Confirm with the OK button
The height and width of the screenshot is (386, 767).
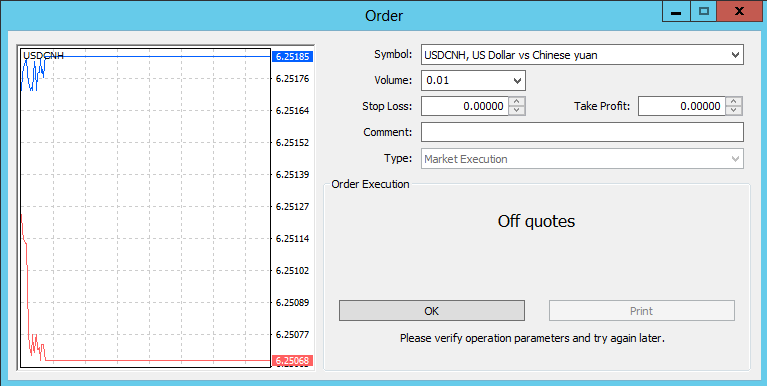pyautogui.click(x=431, y=311)
